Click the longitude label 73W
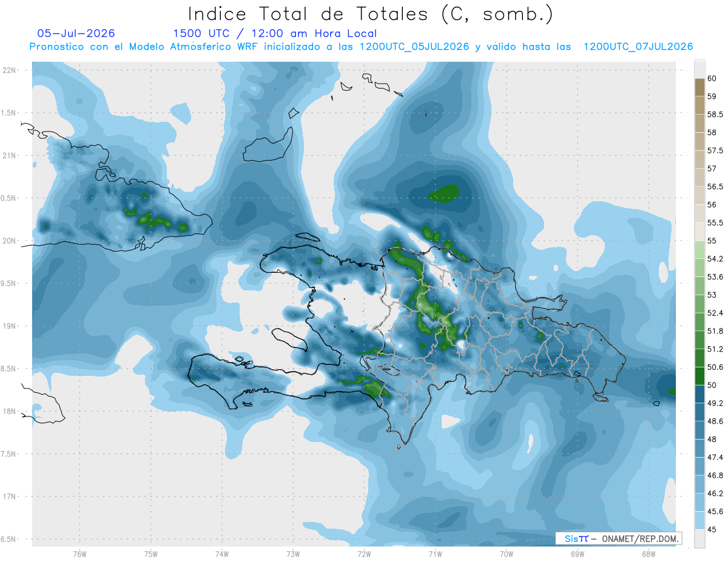Viewport: 728px width, 562px height. tap(293, 554)
